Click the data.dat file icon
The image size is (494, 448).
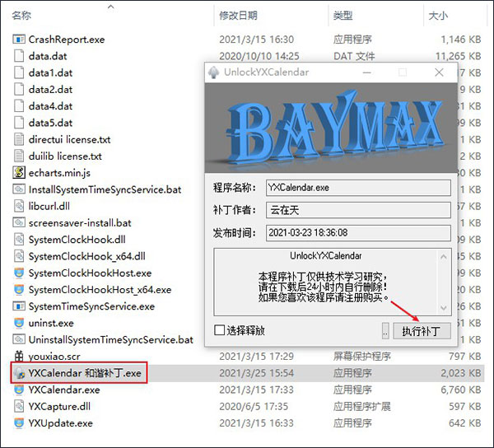[x=19, y=56]
